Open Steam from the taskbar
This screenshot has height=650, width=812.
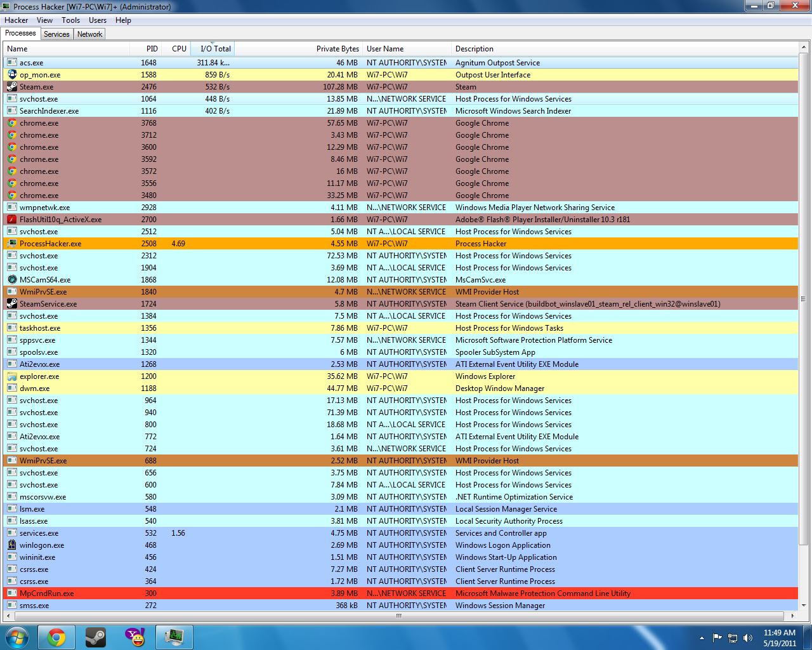click(x=96, y=637)
